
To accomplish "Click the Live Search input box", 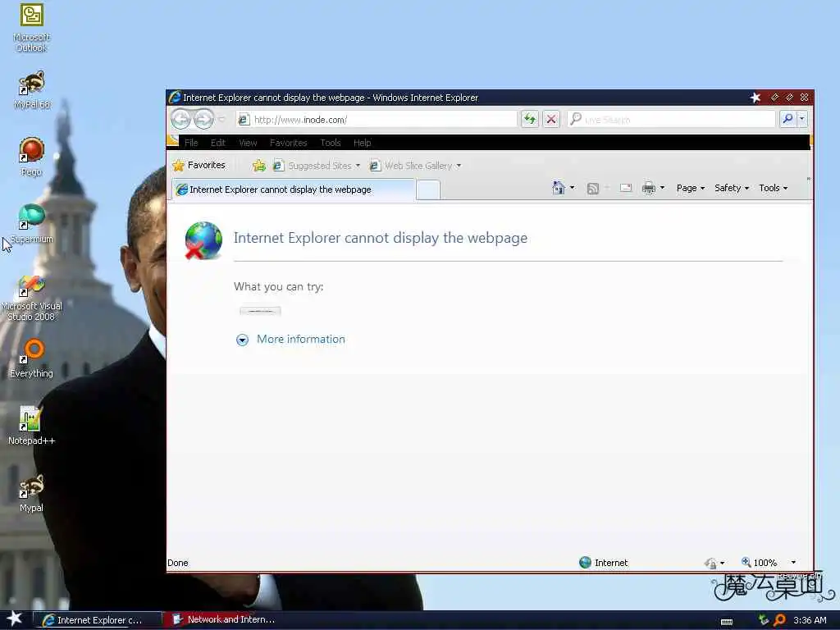I will coord(672,119).
